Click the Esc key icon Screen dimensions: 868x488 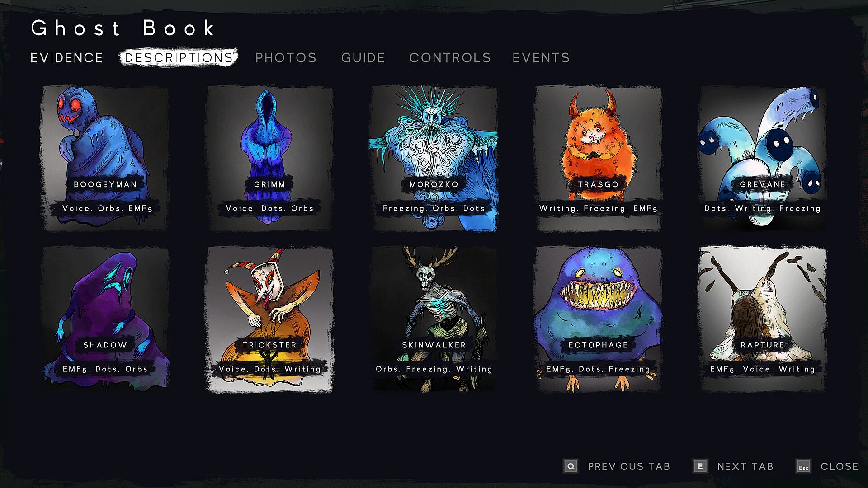point(803,467)
